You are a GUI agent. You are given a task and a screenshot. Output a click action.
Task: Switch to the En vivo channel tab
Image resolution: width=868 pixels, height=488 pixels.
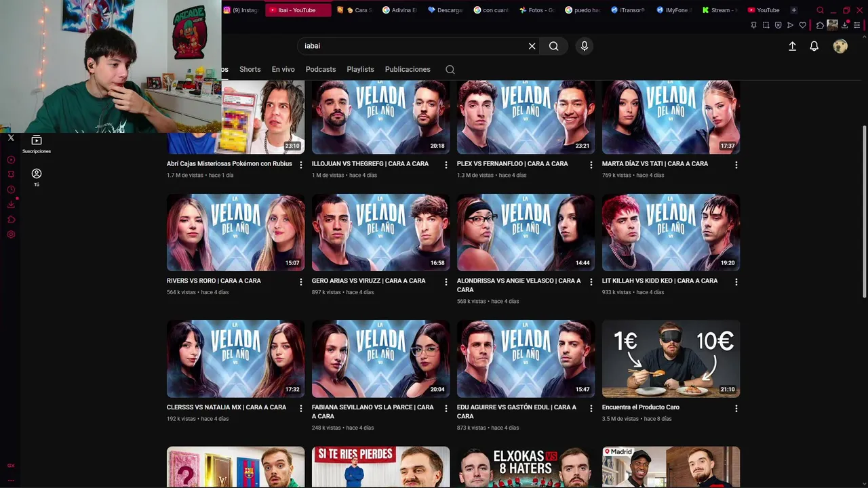click(x=283, y=69)
